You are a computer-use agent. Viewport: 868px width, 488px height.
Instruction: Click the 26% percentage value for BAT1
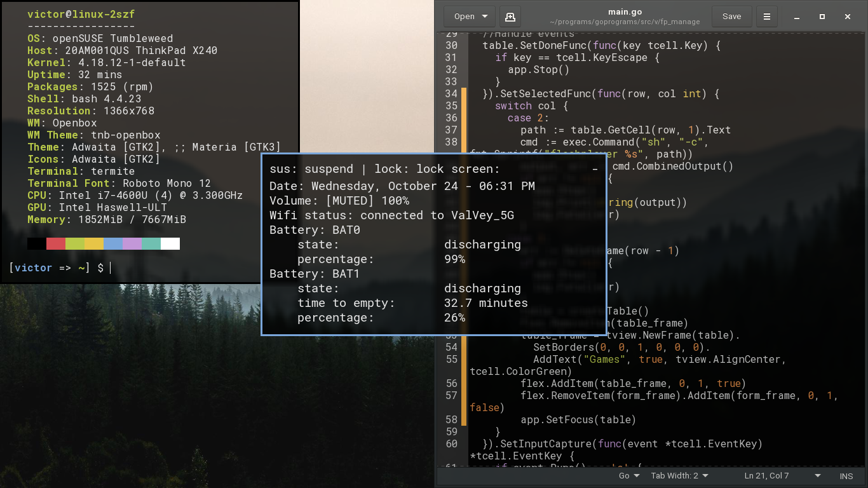point(454,318)
